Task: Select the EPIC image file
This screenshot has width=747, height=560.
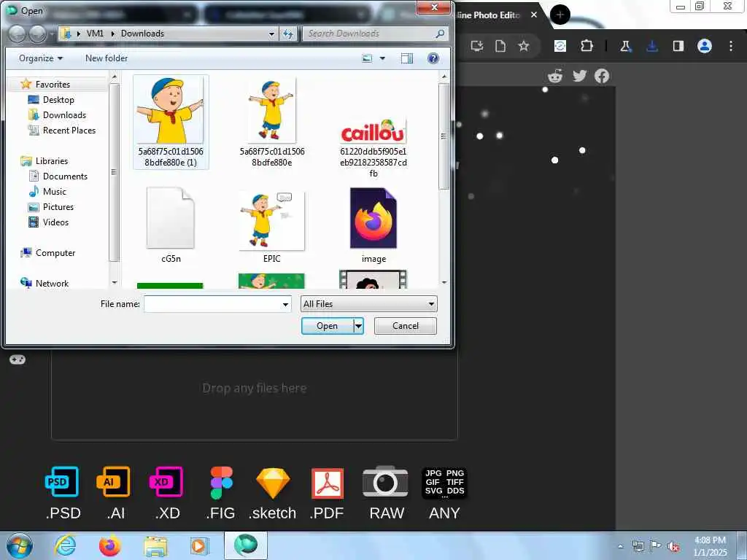Action: tap(271, 227)
